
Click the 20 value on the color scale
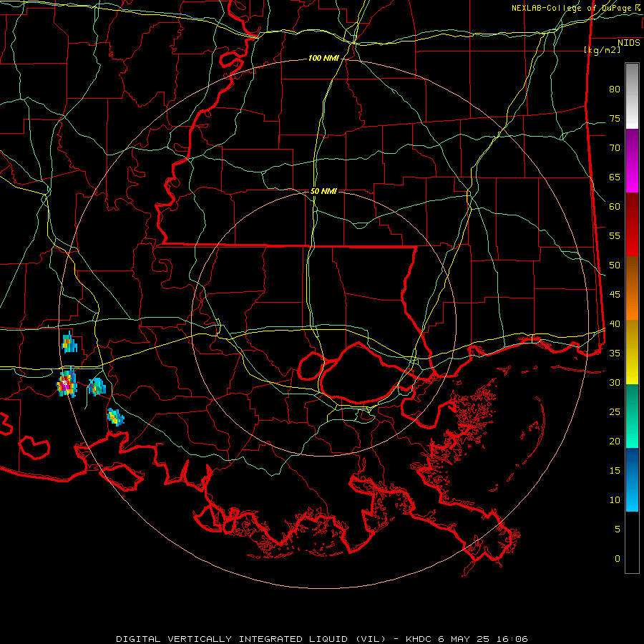[x=615, y=441]
